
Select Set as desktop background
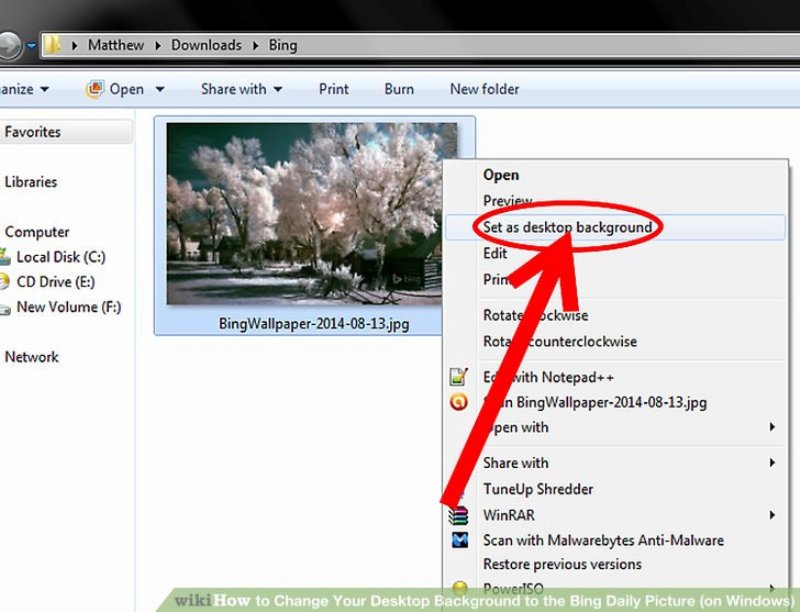click(570, 228)
